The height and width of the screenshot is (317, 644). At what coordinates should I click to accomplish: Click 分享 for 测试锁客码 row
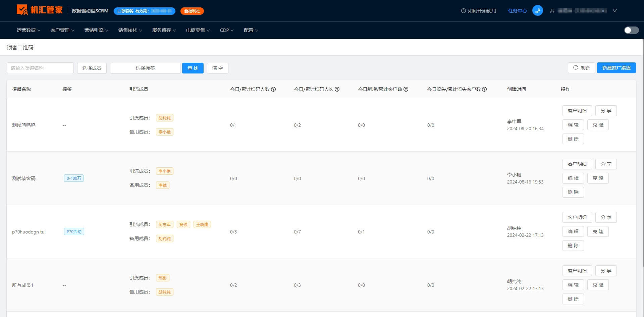click(x=606, y=164)
